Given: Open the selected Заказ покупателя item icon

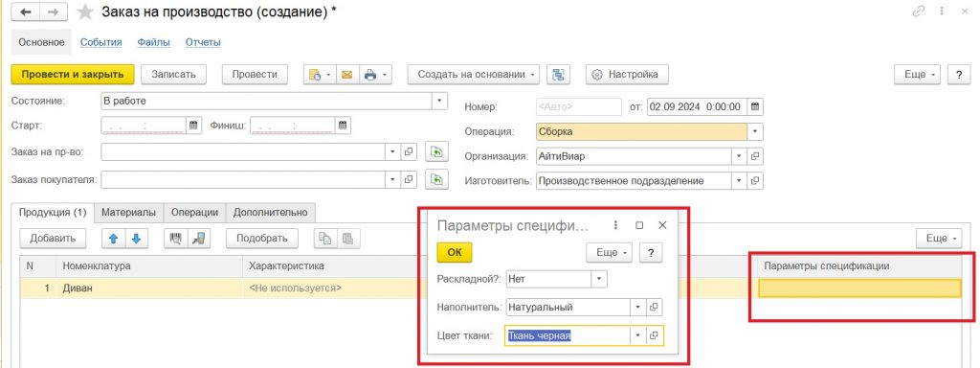Looking at the screenshot, I should pyautogui.click(x=409, y=179).
